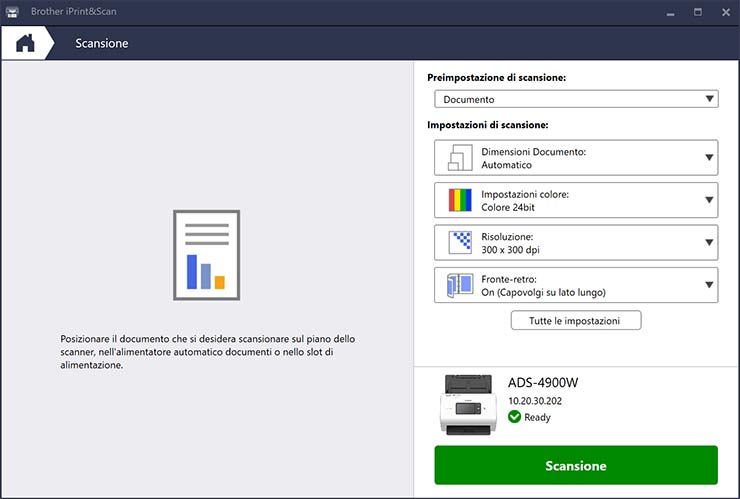This screenshot has height=499, width=740.
Task: Click the two-sided Fronte-retro icon
Action: (460, 285)
